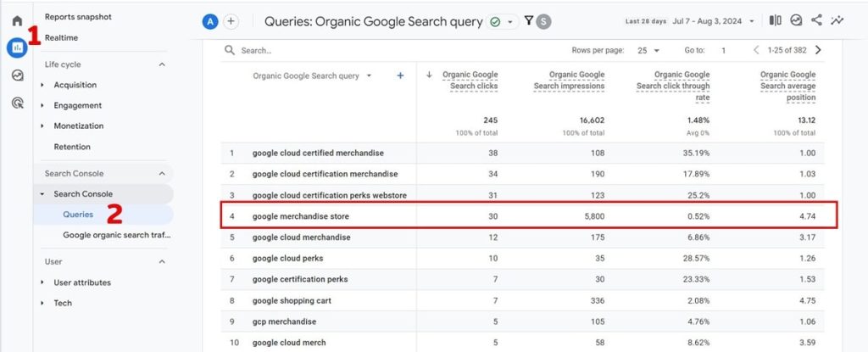Viewport: 868px width, 352px height.
Task: Expand the Tech topic
Action: tap(43, 303)
